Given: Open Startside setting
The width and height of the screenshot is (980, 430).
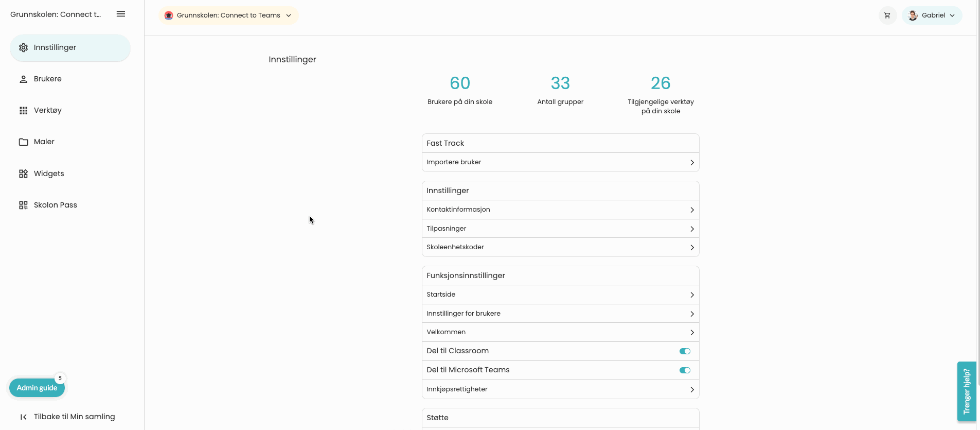Looking at the screenshot, I should point(560,295).
